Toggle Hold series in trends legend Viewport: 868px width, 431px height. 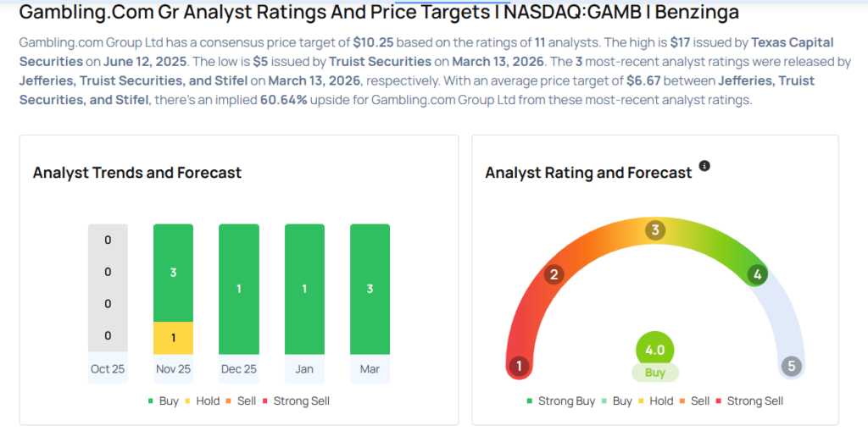tap(201, 401)
